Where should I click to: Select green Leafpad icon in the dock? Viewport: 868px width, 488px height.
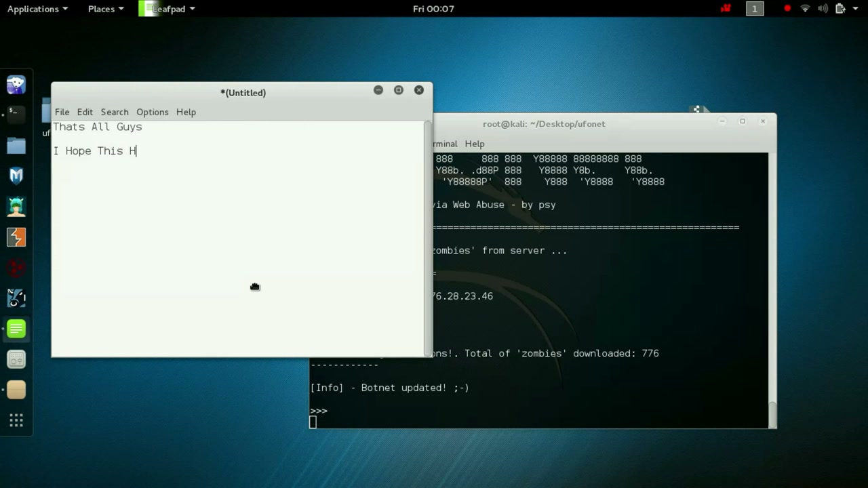tap(16, 329)
